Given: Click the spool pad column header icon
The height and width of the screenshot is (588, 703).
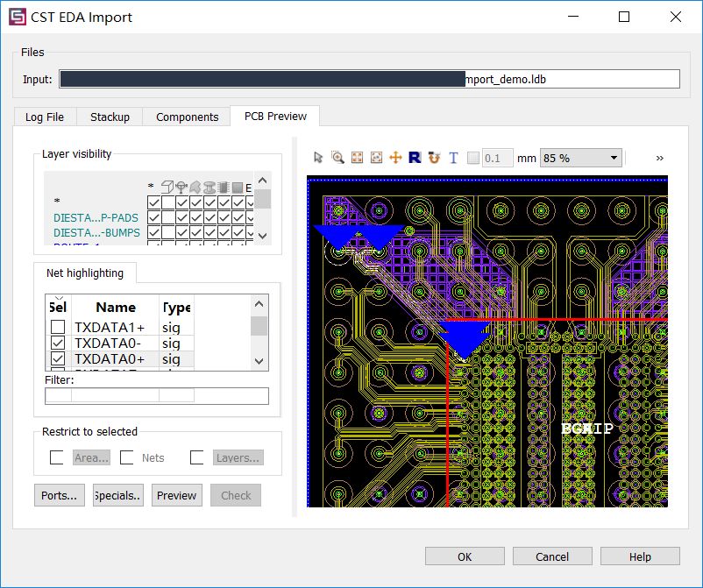Looking at the screenshot, I should (209, 187).
